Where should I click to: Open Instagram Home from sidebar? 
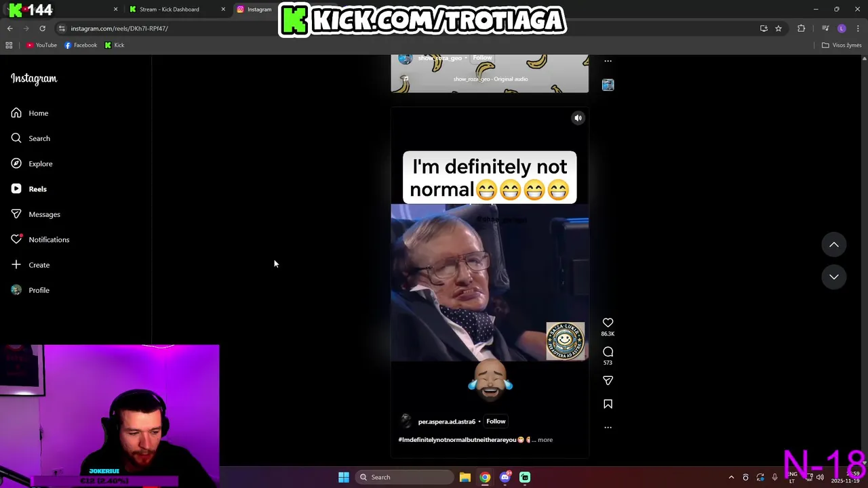(x=30, y=113)
